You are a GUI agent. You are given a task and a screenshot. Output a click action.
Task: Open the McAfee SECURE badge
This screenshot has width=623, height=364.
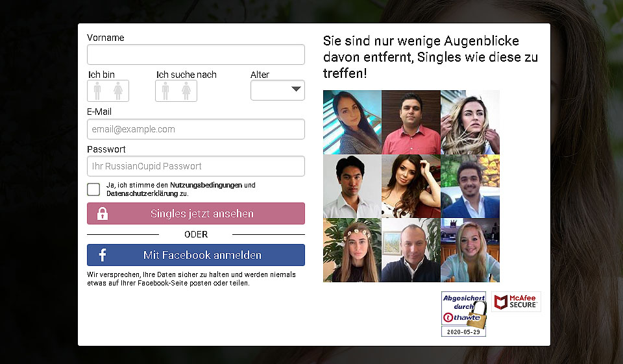516,302
